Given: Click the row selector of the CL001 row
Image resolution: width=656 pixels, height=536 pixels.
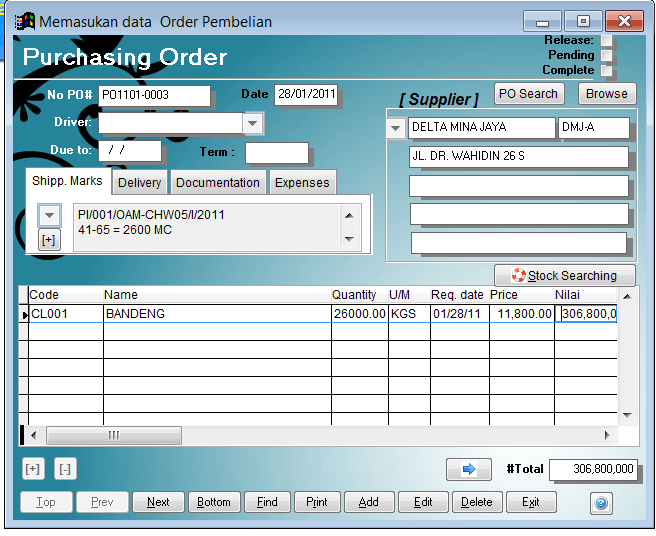Looking at the screenshot, I should [24, 314].
